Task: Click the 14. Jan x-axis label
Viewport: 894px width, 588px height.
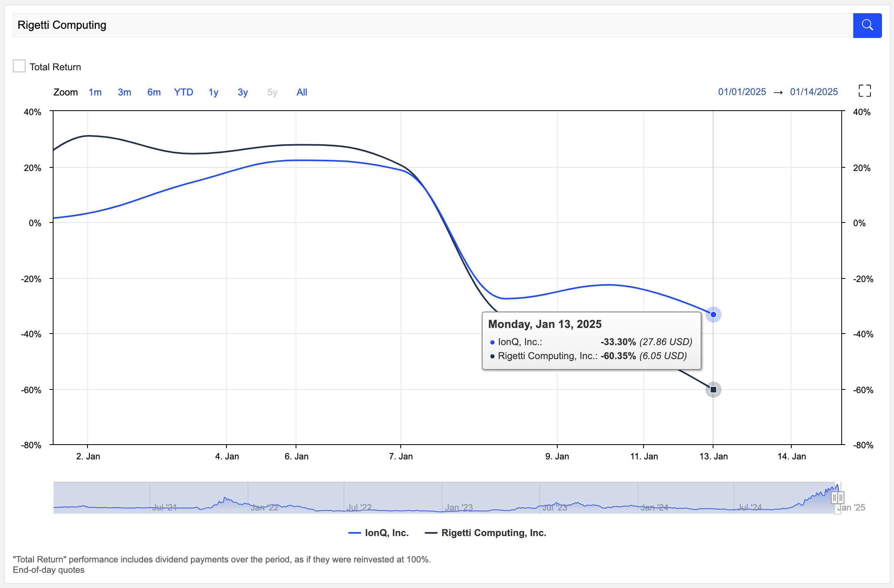Action: pyautogui.click(x=792, y=457)
